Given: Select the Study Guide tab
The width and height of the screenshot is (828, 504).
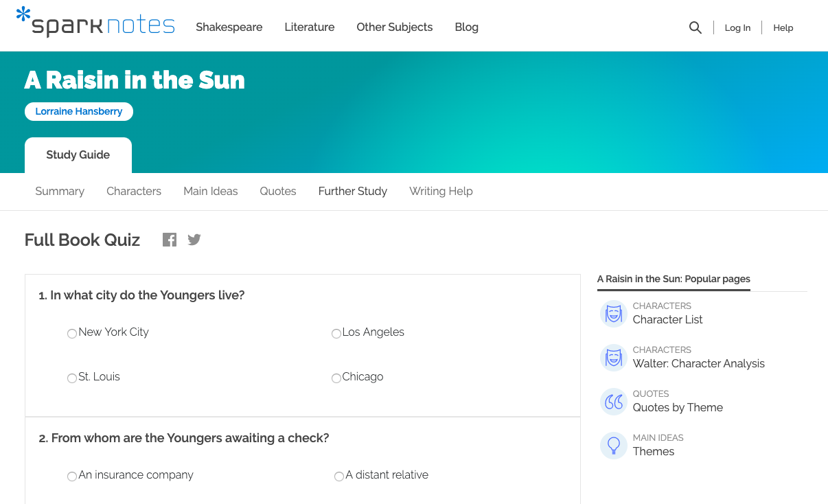Looking at the screenshot, I should pos(78,154).
